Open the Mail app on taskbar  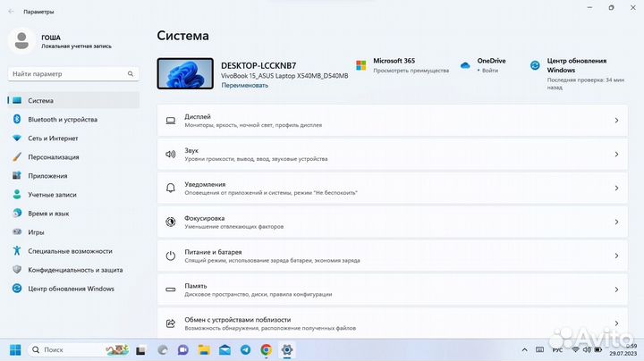(225, 350)
